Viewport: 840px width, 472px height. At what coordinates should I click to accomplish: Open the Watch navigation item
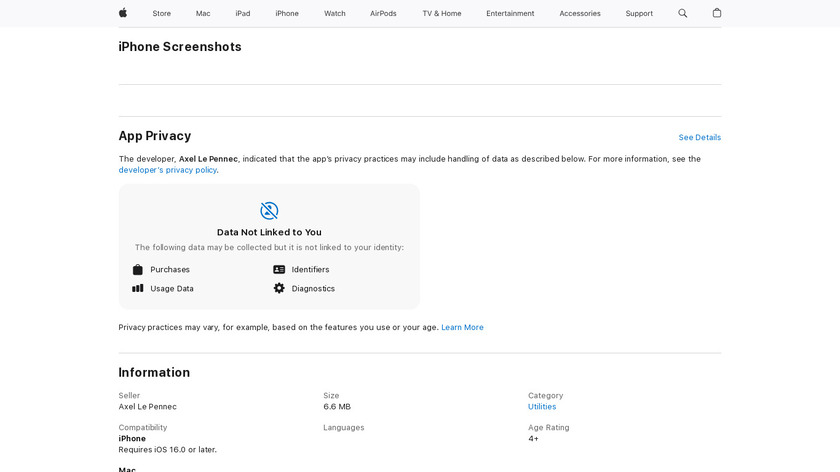[335, 13]
